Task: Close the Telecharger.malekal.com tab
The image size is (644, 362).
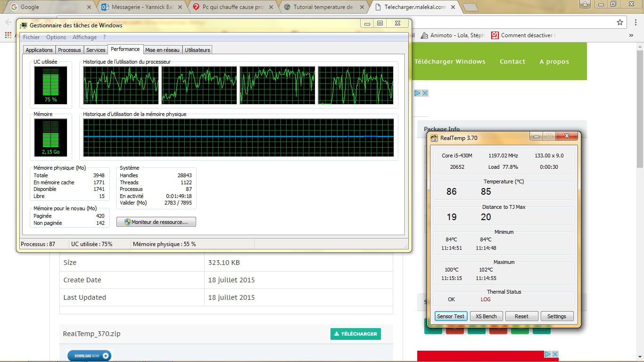Action: tap(453, 7)
